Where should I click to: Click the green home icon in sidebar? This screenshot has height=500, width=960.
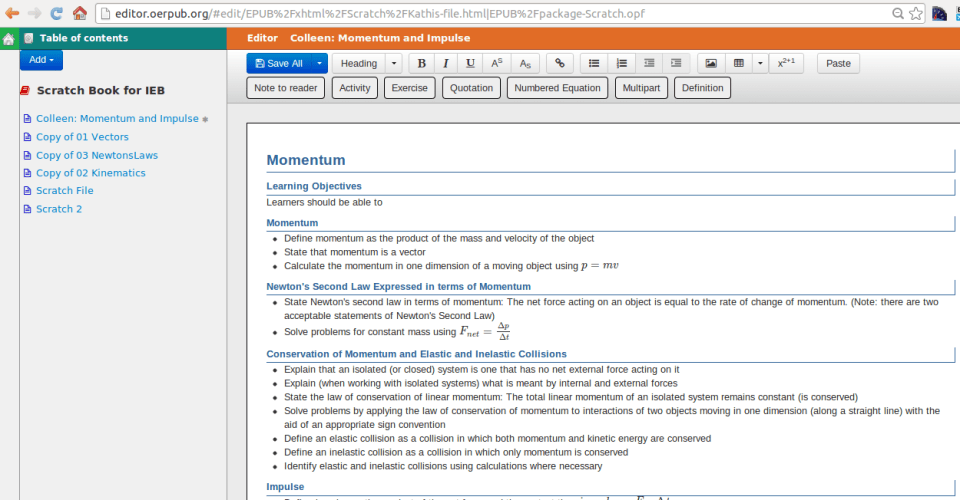pyautogui.click(x=9, y=39)
